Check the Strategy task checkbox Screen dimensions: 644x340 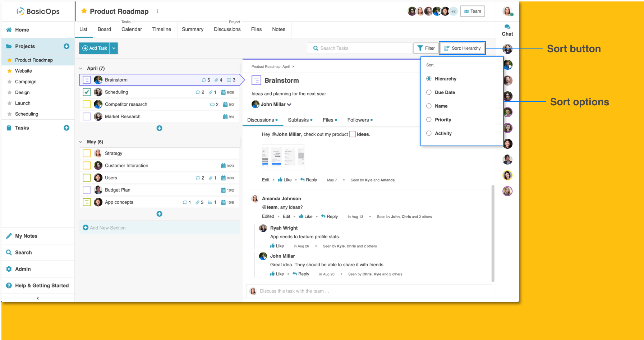point(87,153)
